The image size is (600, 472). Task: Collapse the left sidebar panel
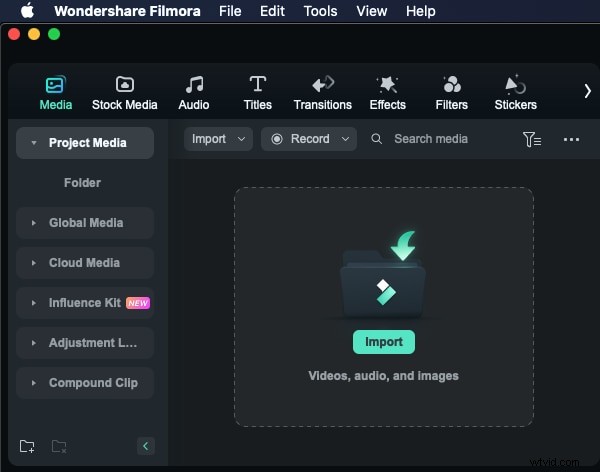(145, 446)
